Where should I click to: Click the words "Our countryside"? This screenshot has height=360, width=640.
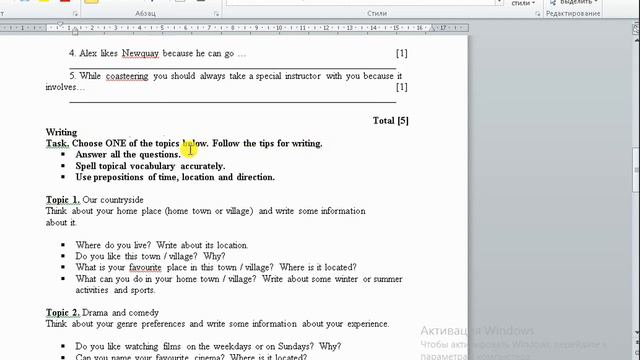click(x=113, y=200)
